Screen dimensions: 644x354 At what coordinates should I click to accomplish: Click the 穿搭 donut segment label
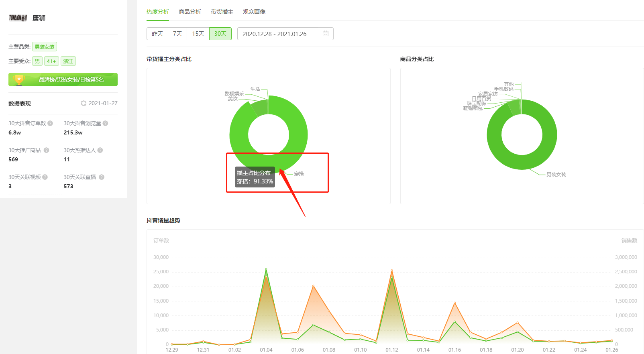(x=299, y=174)
